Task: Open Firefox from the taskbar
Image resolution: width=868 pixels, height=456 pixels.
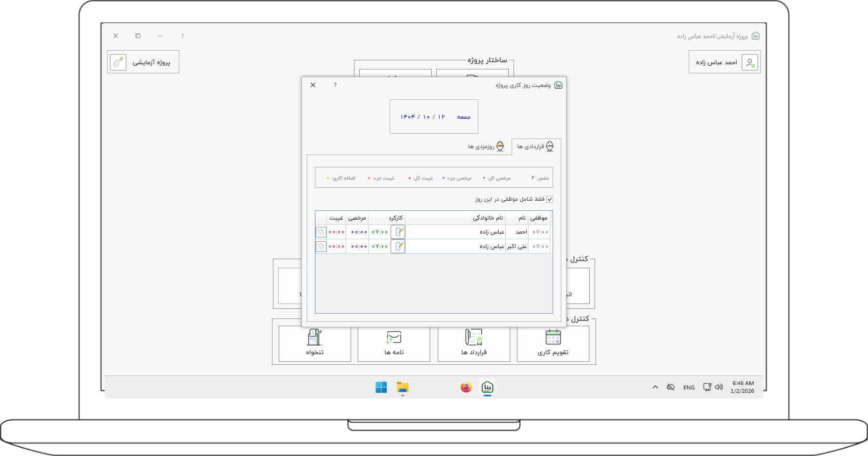Action: tap(466, 387)
